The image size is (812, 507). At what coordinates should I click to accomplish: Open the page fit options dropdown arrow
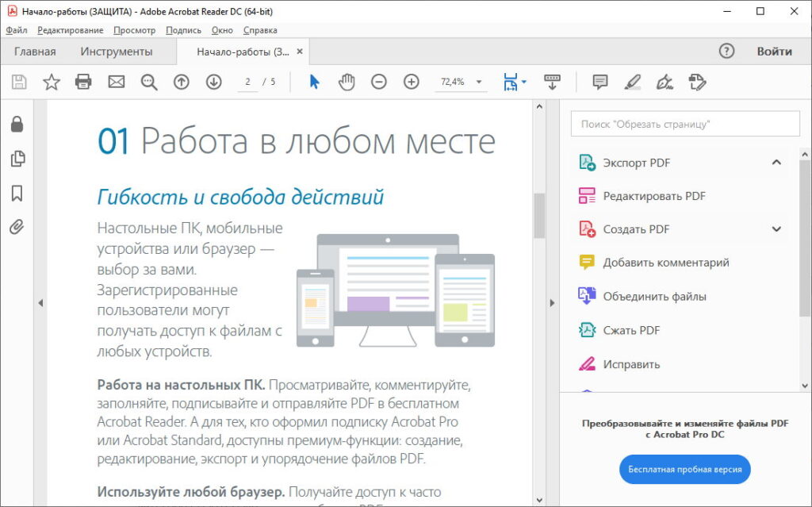pos(524,82)
